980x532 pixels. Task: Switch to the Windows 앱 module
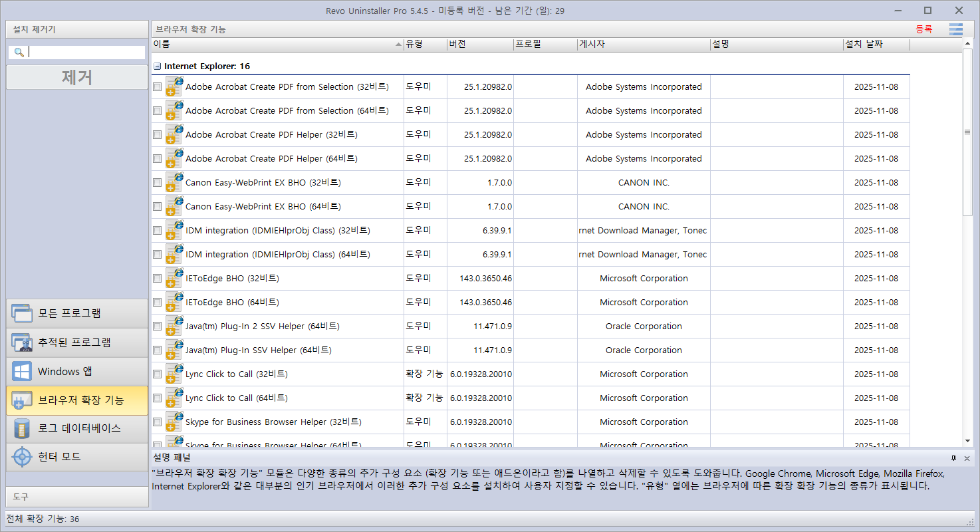[77, 372]
